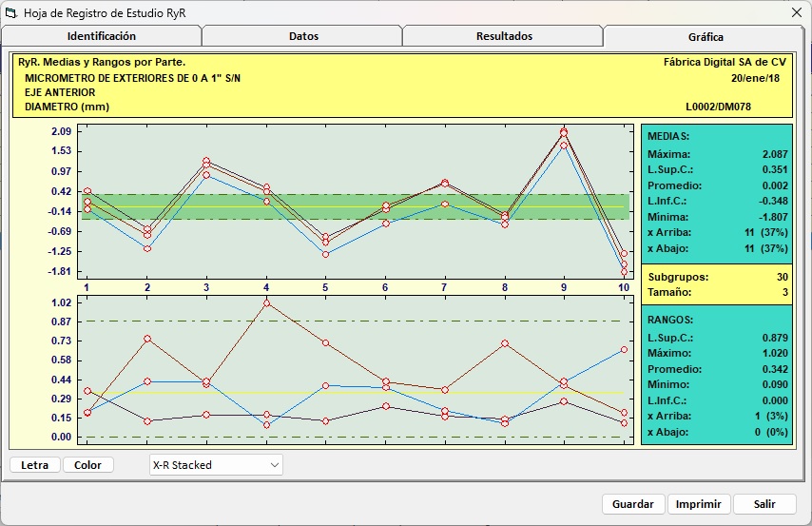Close the Hoja de Registro window
Viewport: 812px width, 526px height.
coord(796,12)
